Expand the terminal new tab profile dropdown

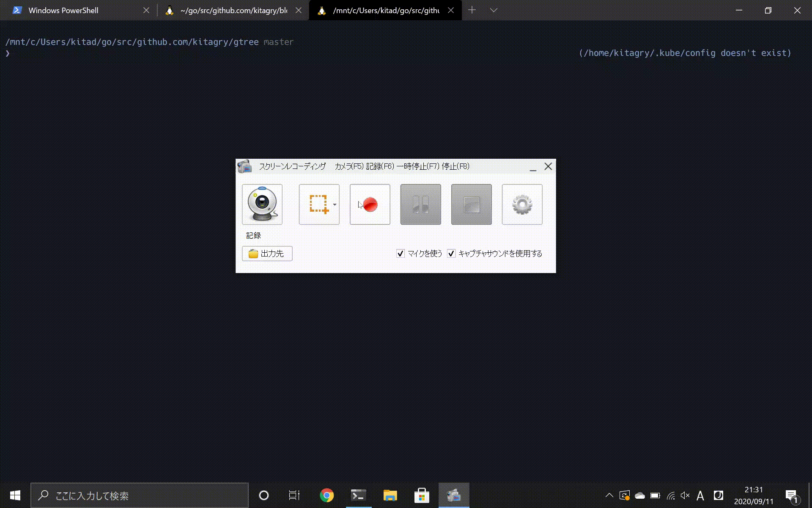click(494, 10)
